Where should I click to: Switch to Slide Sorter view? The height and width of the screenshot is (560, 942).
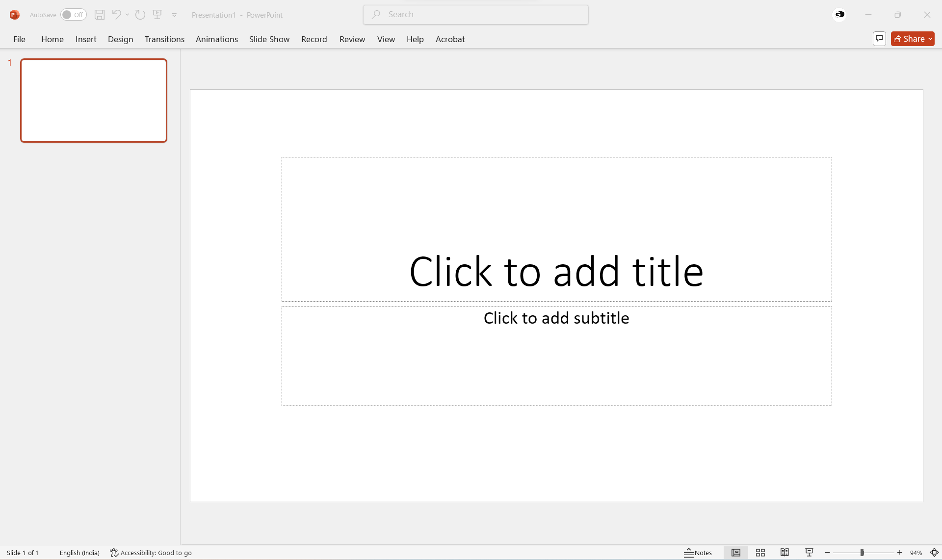760,553
